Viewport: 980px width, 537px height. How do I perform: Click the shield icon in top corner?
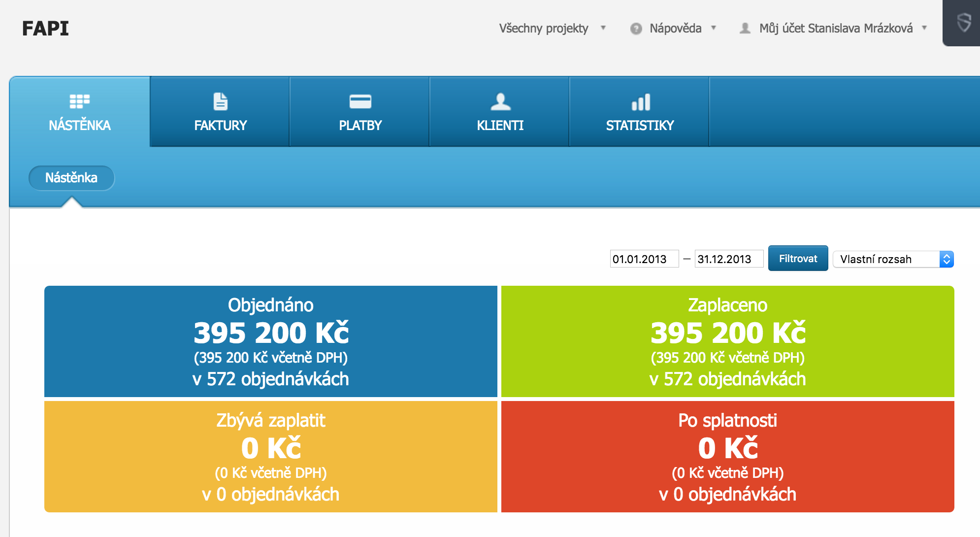pyautogui.click(x=964, y=23)
